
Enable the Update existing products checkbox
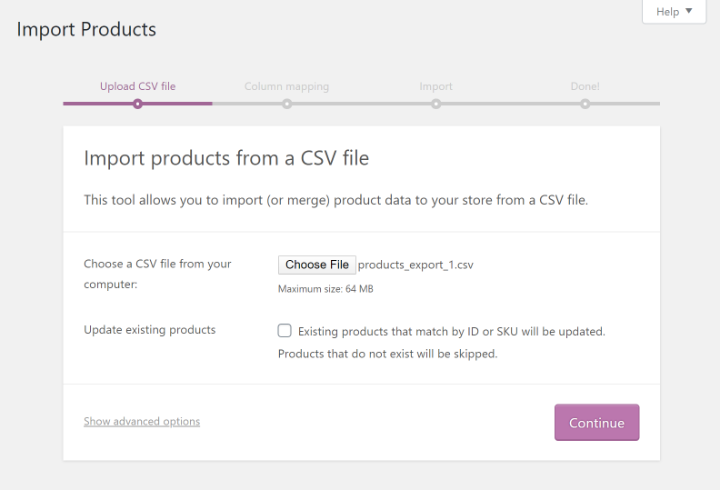coord(285,330)
